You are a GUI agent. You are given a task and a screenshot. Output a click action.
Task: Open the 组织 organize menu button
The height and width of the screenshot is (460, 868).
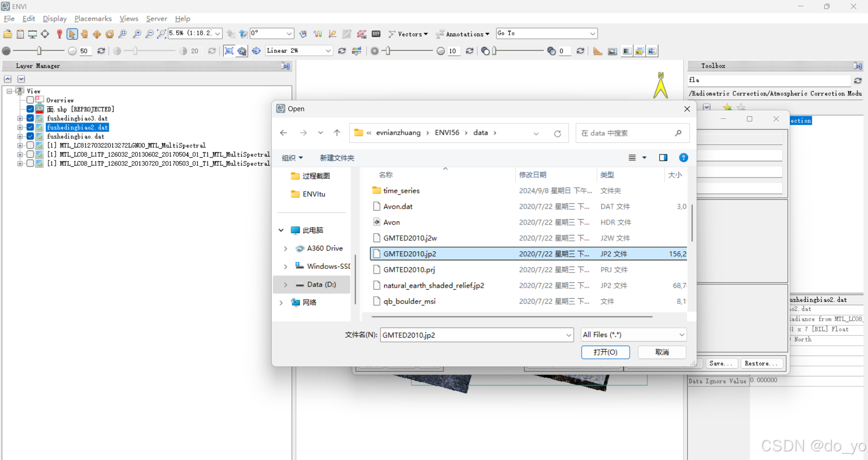tap(292, 158)
